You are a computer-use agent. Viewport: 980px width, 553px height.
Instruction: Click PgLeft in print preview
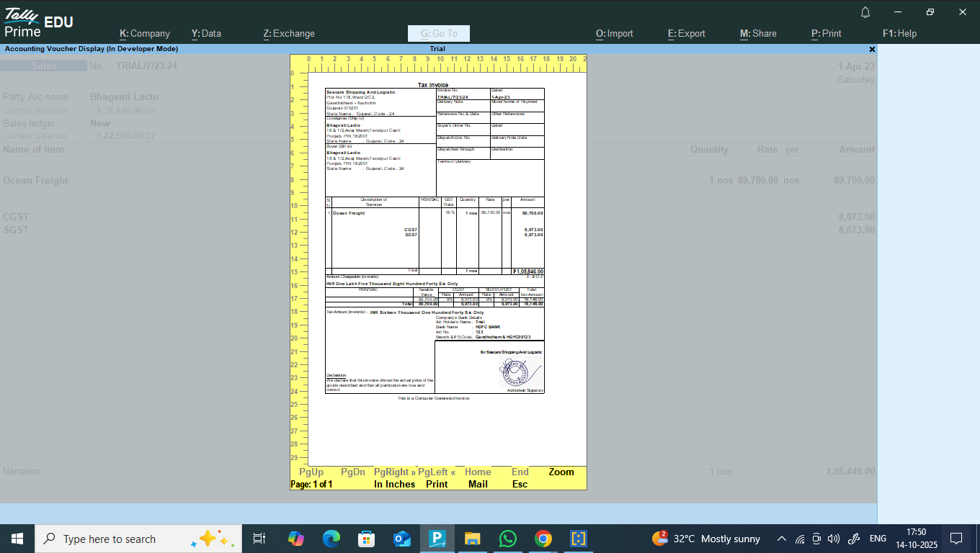437,472
